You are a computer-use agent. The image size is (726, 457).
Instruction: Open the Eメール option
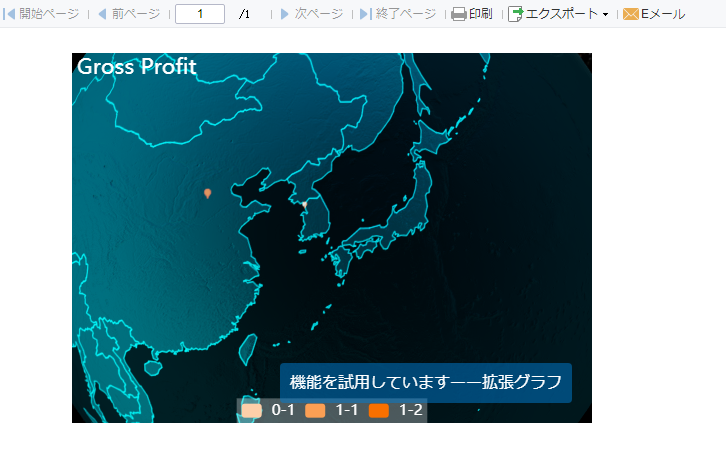click(x=663, y=14)
